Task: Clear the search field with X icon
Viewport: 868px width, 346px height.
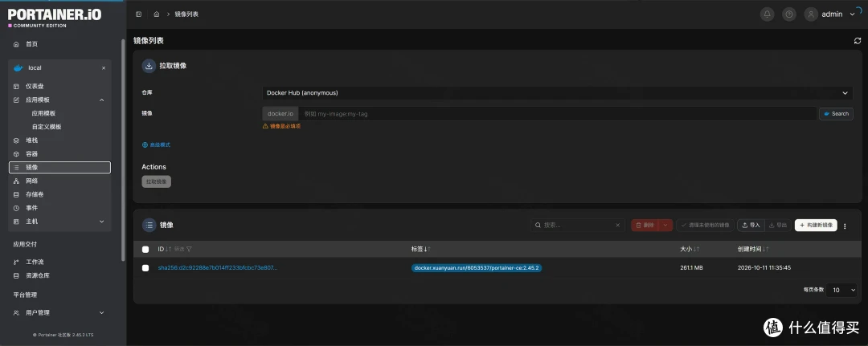Action: tap(618, 225)
